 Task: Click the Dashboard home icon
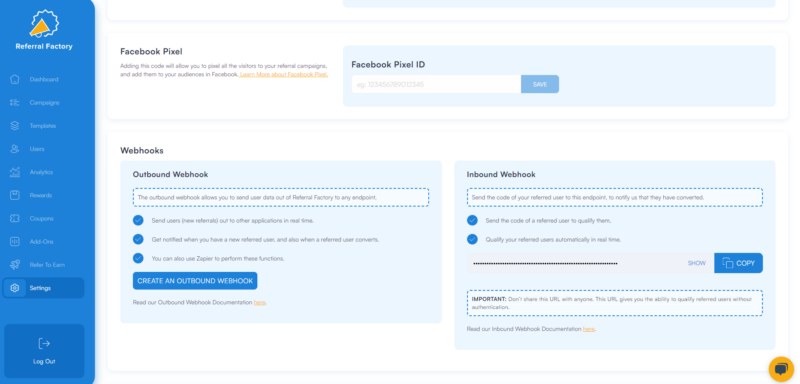tap(15, 80)
